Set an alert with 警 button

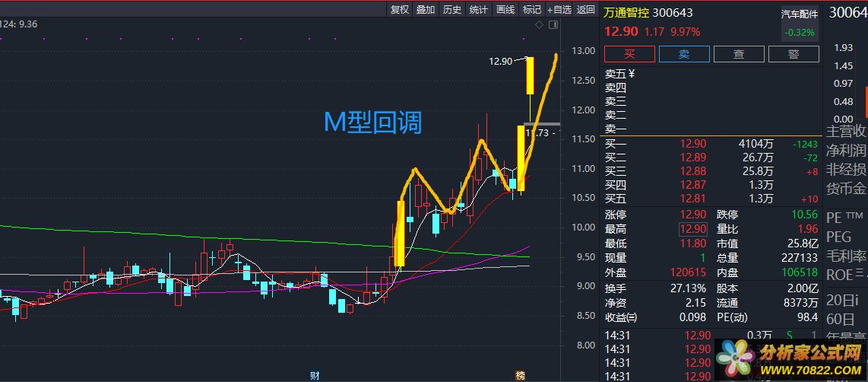[x=794, y=54]
